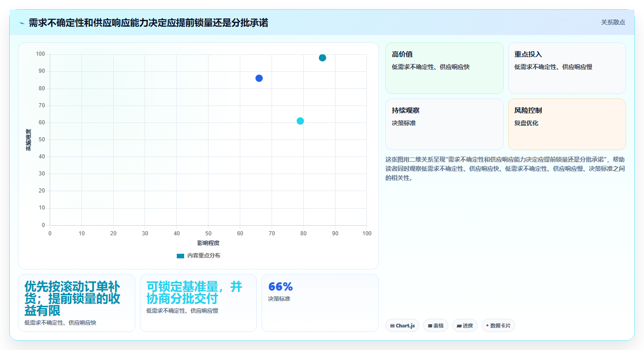This screenshot has height=350, width=644.
Task: Click the 关系散点 label in the header
Action: click(613, 22)
